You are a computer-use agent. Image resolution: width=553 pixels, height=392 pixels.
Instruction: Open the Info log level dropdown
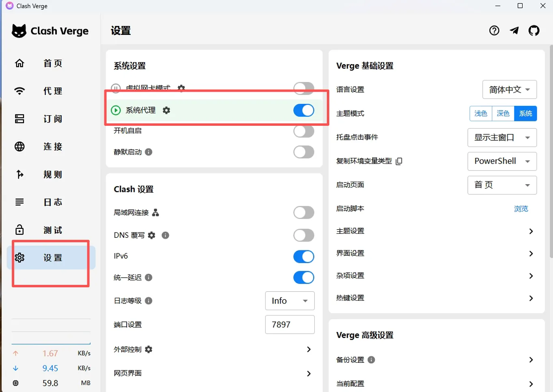click(x=290, y=301)
